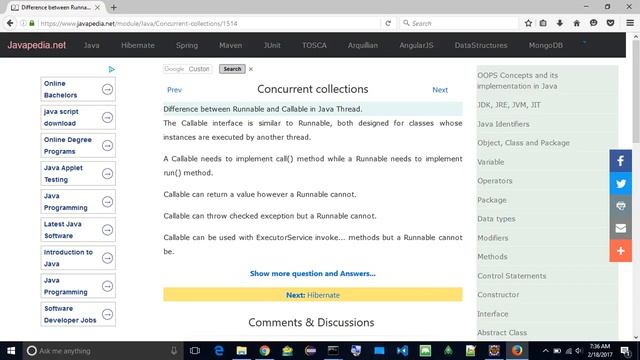The image size is (640, 360).
Task: Expand the Online Degree Programs ad arrow
Action: (107, 145)
